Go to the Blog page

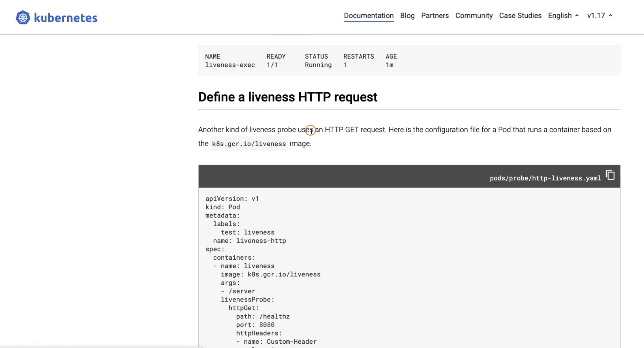click(x=407, y=16)
